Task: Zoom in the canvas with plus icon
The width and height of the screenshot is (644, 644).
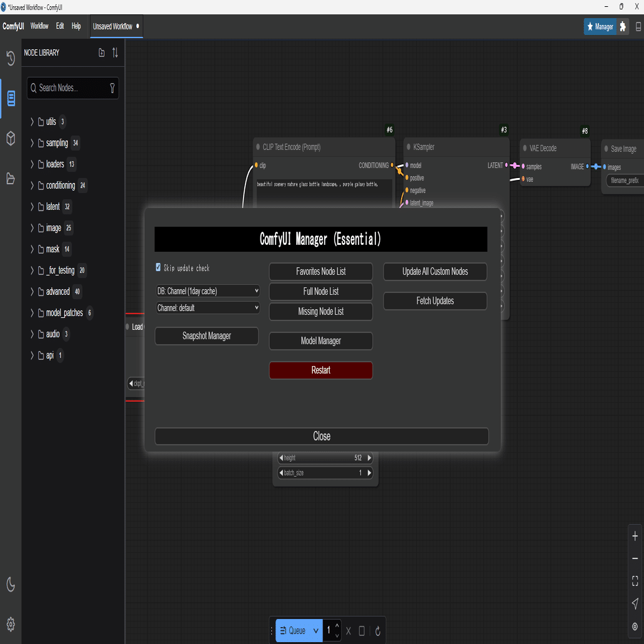Action: point(635,536)
